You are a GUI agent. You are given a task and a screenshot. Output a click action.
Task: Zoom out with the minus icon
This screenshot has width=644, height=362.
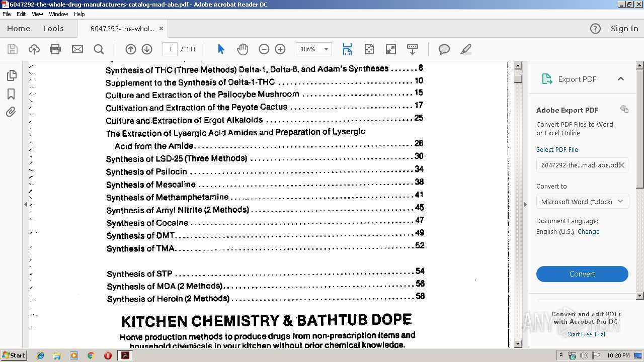click(264, 49)
